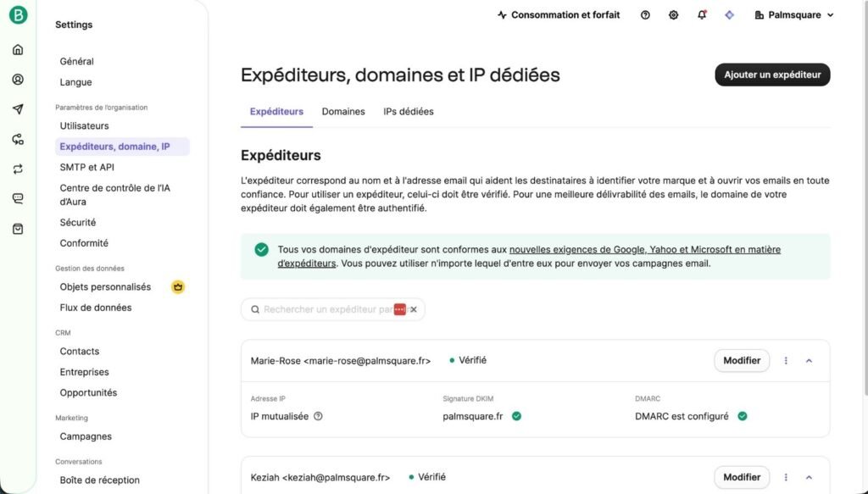Collapse the Keziah sender details

point(809,477)
